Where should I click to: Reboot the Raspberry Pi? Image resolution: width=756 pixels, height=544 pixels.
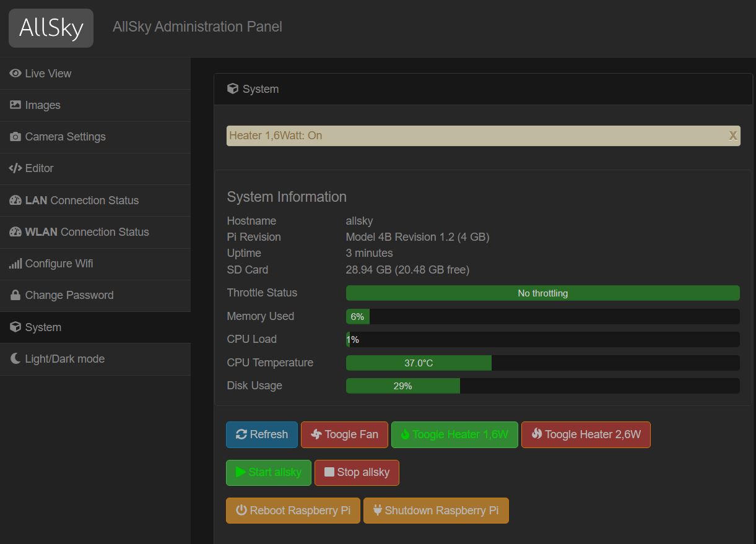(293, 511)
